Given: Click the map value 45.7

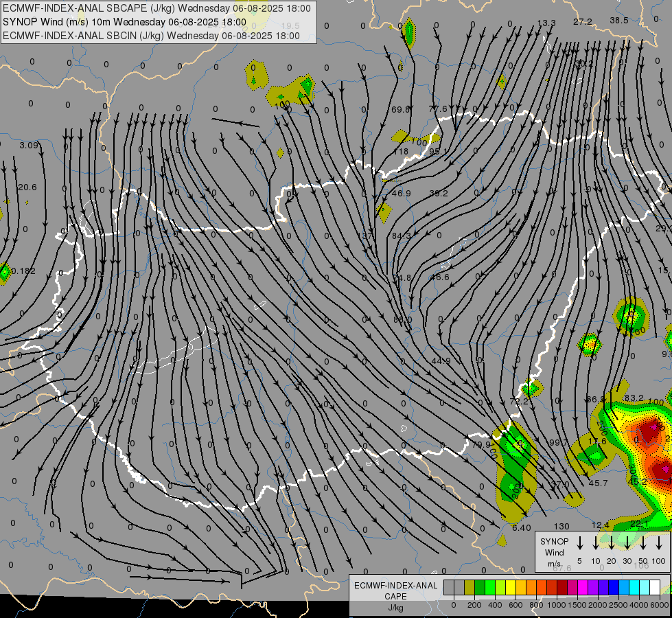Looking at the screenshot, I should click(598, 483).
